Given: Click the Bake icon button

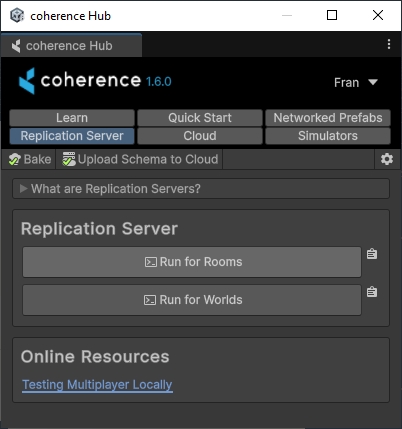Looking at the screenshot, I should (29, 159).
